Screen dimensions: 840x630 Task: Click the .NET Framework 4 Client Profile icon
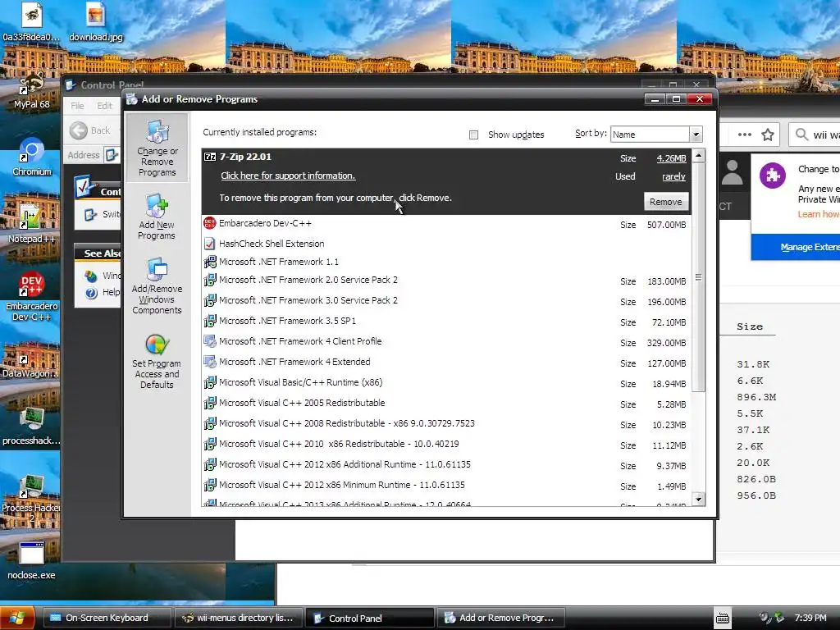coord(209,341)
